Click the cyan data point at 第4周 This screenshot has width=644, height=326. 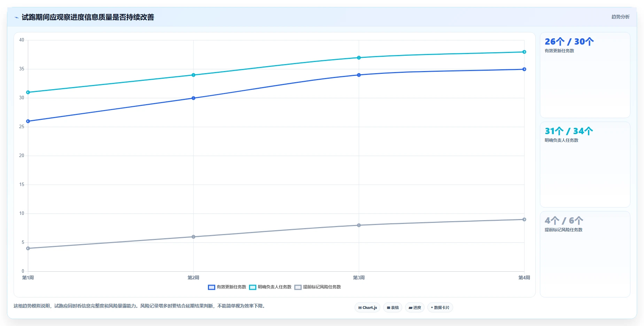[524, 52]
